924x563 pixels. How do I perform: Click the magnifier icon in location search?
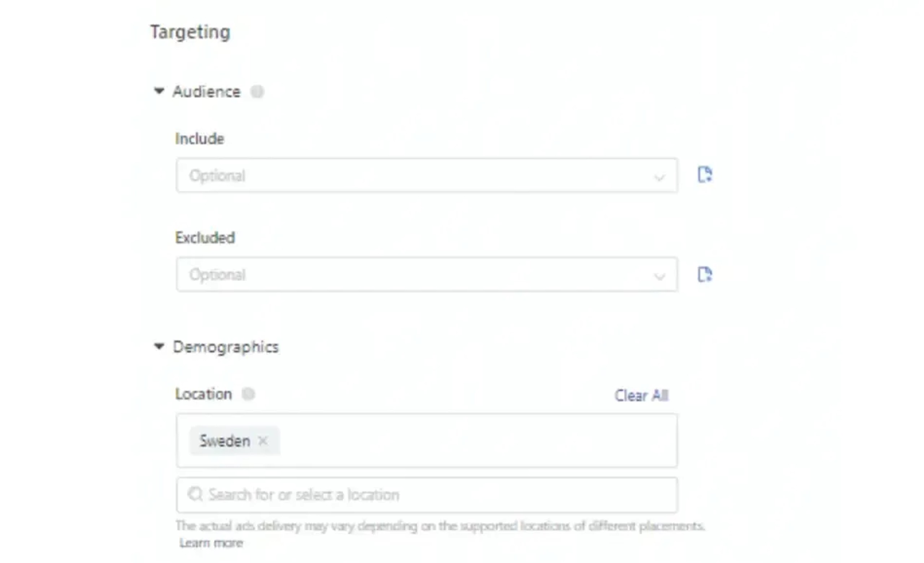[x=195, y=495]
